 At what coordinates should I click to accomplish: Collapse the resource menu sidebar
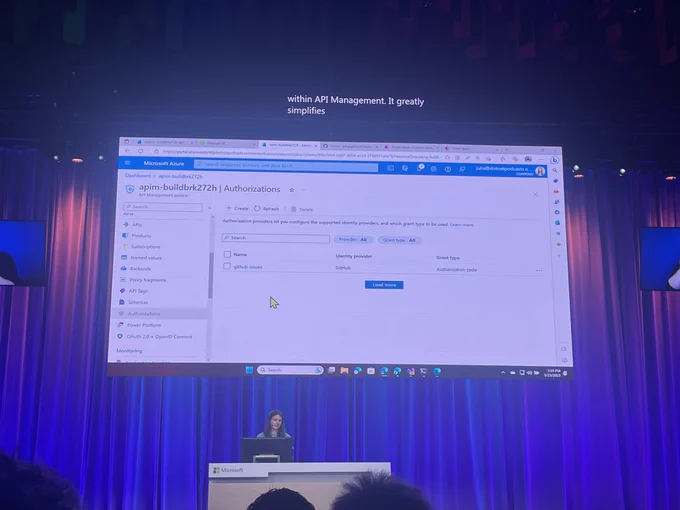tap(209, 208)
